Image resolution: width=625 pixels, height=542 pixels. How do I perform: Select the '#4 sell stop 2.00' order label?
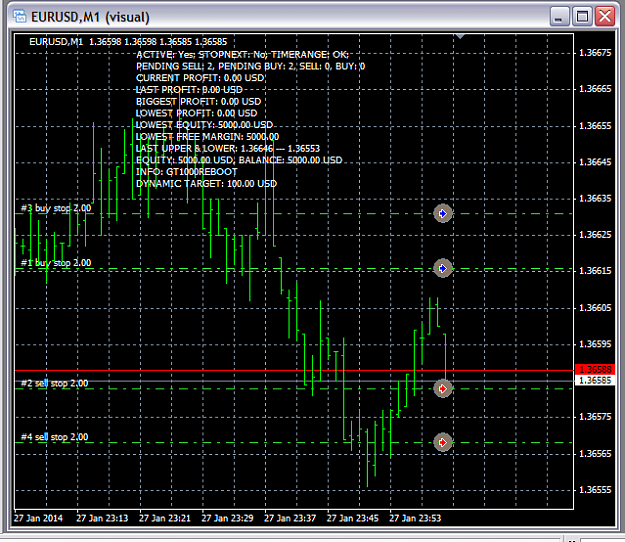point(55,437)
